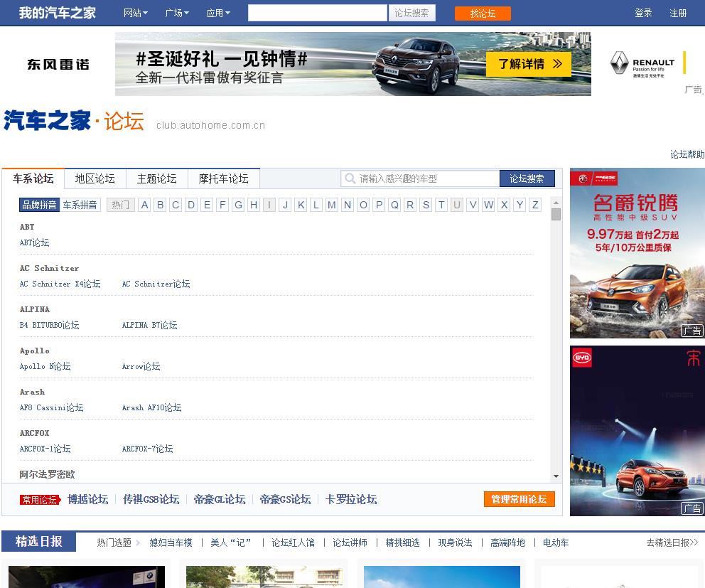Open the 论坛红人馆 topic
Screen dimensions: 705x588
pyautogui.click(x=293, y=542)
